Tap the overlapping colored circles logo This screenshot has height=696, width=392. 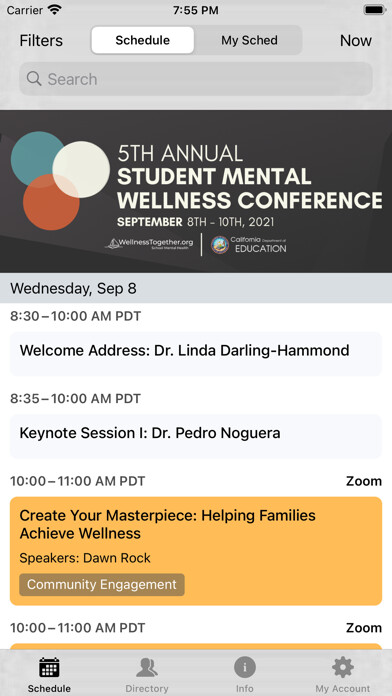[60, 181]
